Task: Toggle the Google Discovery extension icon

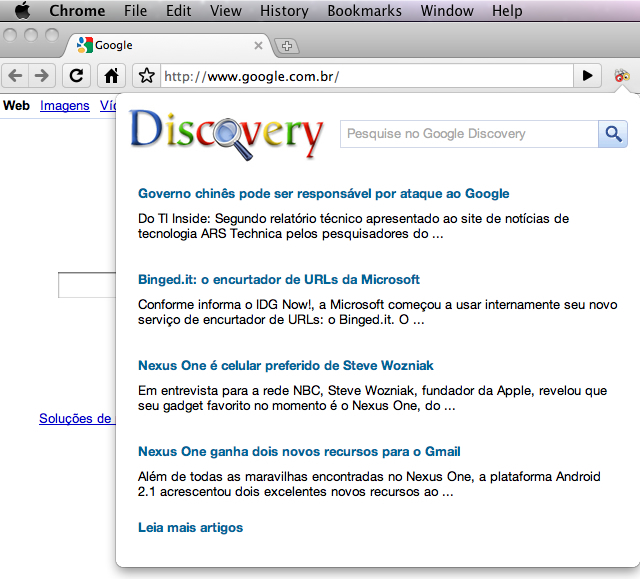Action: coord(622,76)
